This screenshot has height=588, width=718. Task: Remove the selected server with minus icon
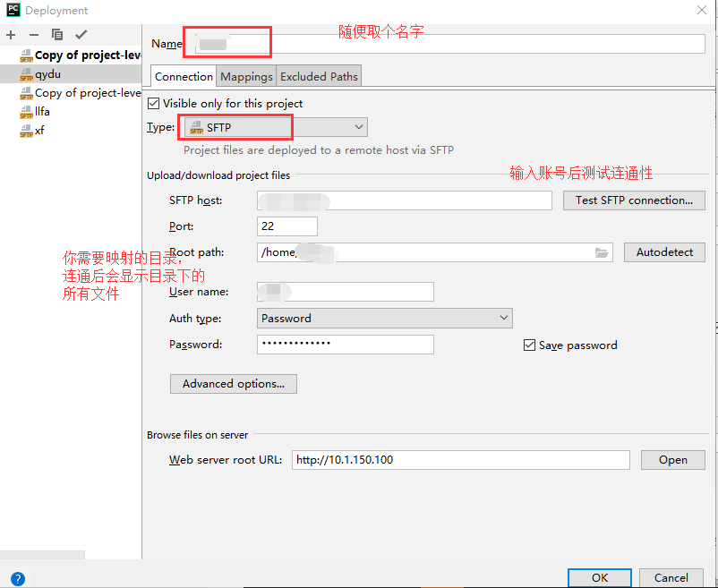(34, 35)
